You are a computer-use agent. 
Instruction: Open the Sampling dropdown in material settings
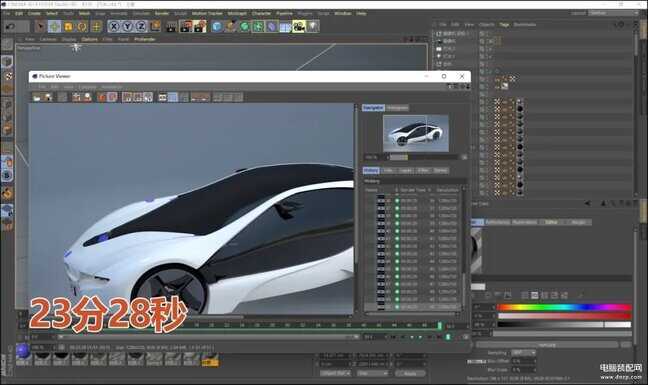point(523,353)
